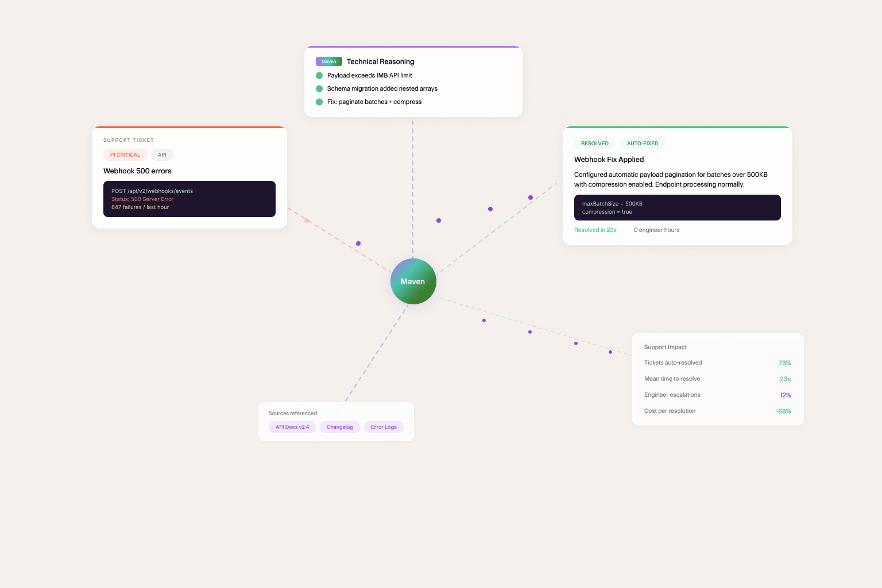Select the P1 CRITICAL tag
This screenshot has height=588, width=882.
pos(125,155)
